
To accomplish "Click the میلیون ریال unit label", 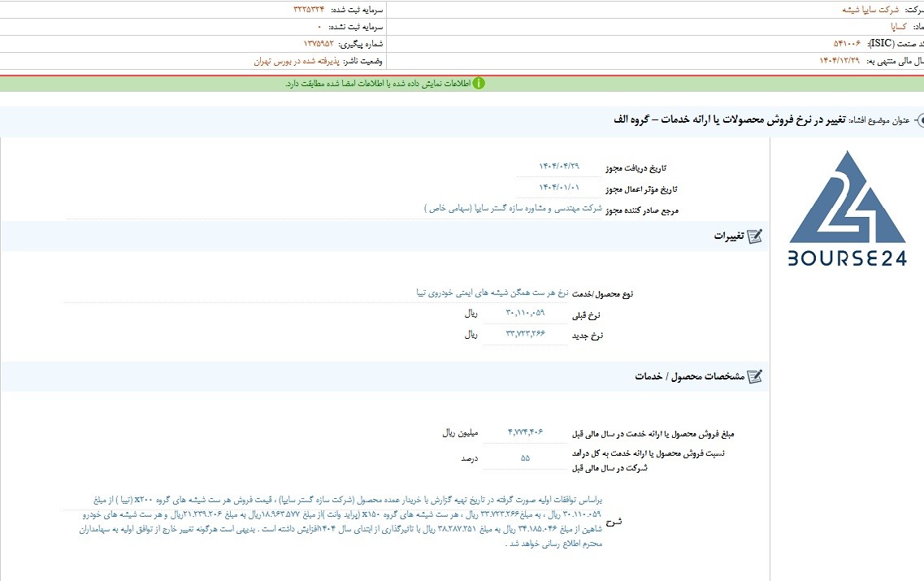I will pyautogui.click(x=460, y=433).
